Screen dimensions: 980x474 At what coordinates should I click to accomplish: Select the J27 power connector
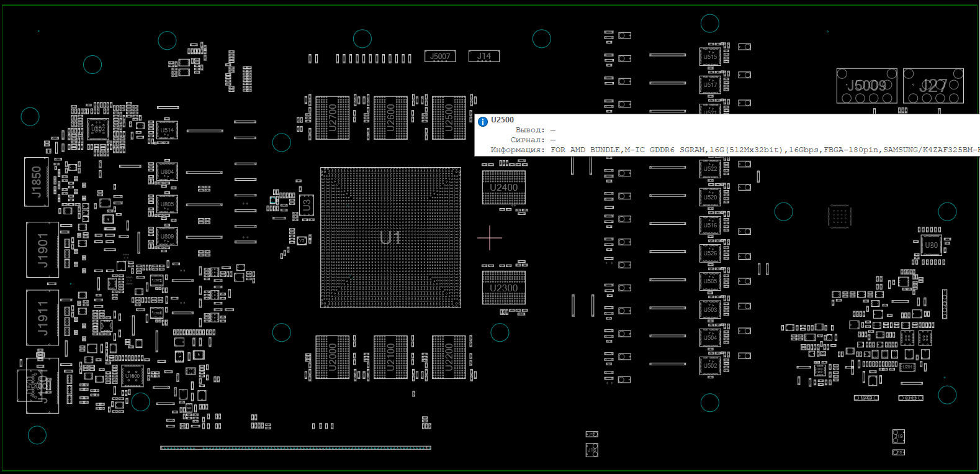[933, 86]
